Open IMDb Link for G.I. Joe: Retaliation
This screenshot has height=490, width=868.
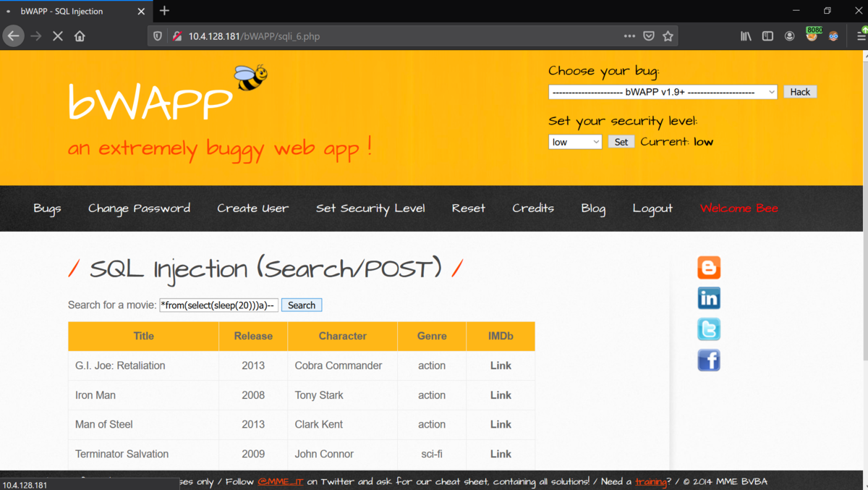pos(501,366)
